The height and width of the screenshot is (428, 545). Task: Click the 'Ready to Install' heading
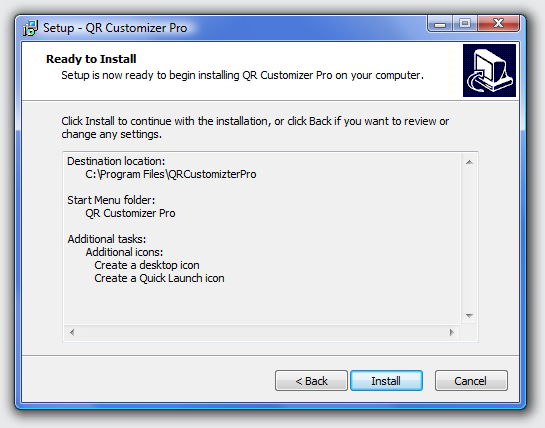tap(91, 59)
